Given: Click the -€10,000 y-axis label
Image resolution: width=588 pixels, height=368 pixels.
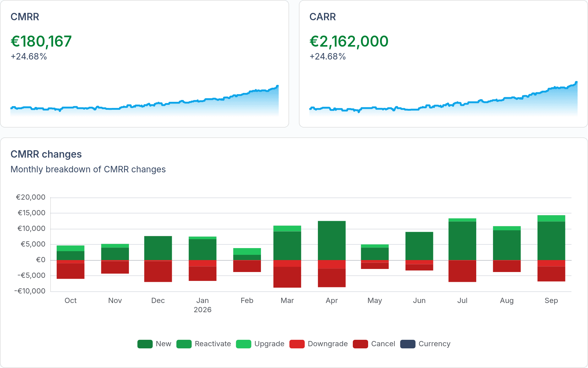Looking at the screenshot, I should click(30, 291).
